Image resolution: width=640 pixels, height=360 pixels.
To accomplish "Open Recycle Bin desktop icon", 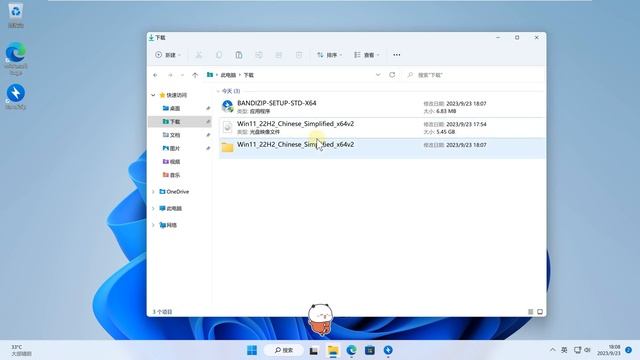I will [16, 15].
